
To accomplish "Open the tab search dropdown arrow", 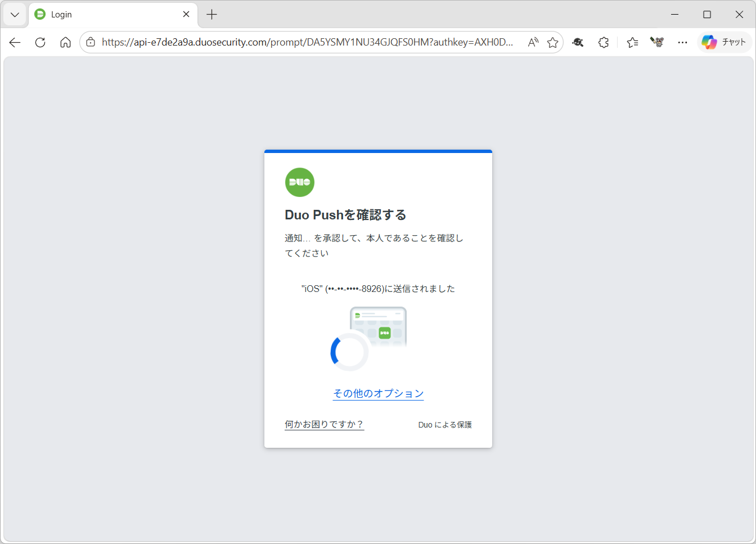I will point(15,15).
